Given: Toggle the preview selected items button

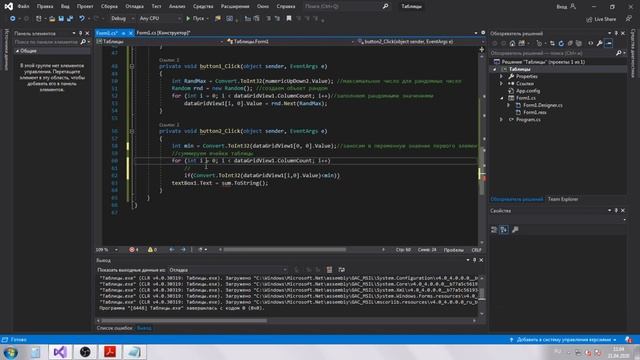Looking at the screenshot, I should (609, 43).
